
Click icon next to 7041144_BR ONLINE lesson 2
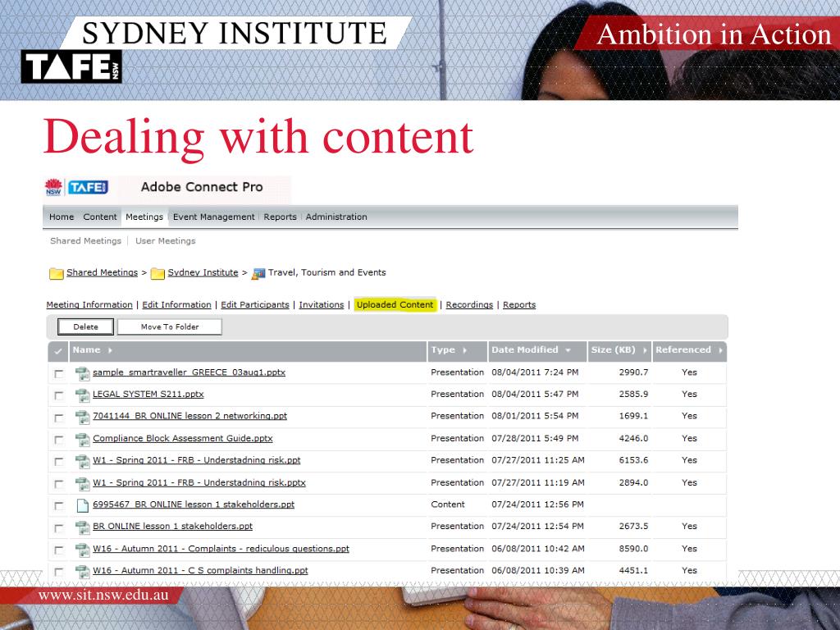82,418
